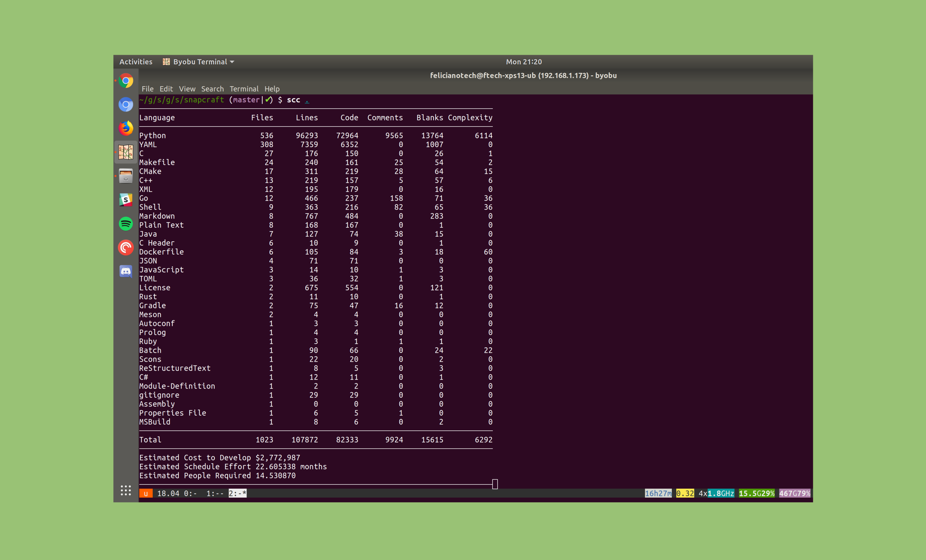Open the Terminal menu
The height and width of the screenshot is (560, 926).
[x=244, y=89]
